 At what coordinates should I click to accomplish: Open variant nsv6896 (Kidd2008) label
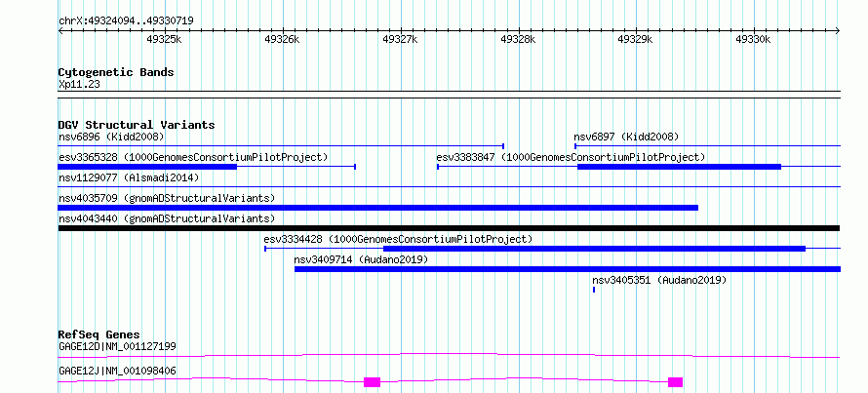111,137
